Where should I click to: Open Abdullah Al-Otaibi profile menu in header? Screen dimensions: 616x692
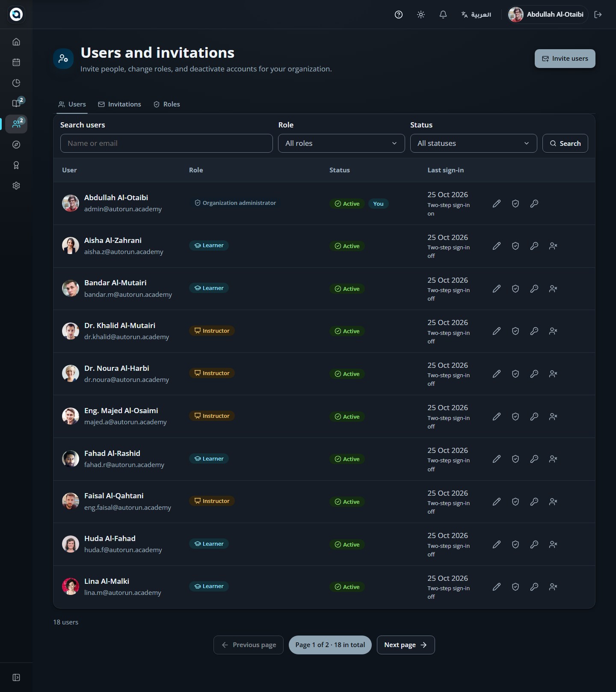(x=547, y=15)
